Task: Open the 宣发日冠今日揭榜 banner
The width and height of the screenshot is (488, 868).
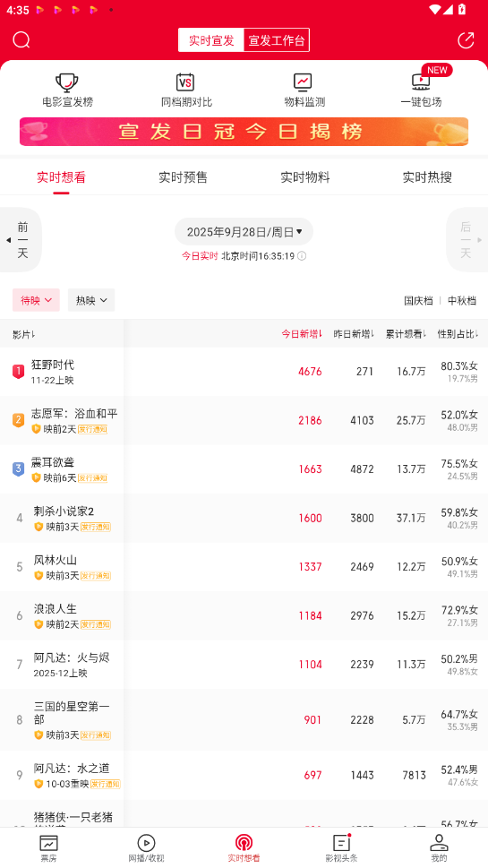Action: click(244, 132)
